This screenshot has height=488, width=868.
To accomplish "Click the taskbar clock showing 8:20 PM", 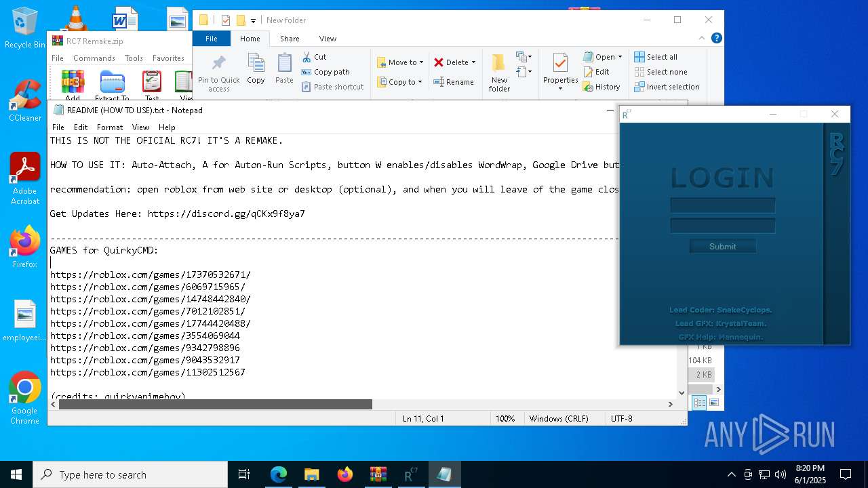I will [x=810, y=474].
